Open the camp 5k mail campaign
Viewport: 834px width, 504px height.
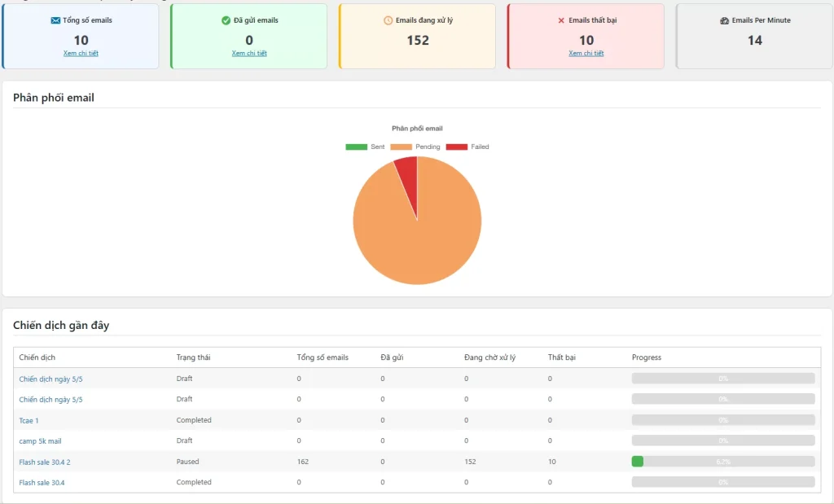click(40, 441)
